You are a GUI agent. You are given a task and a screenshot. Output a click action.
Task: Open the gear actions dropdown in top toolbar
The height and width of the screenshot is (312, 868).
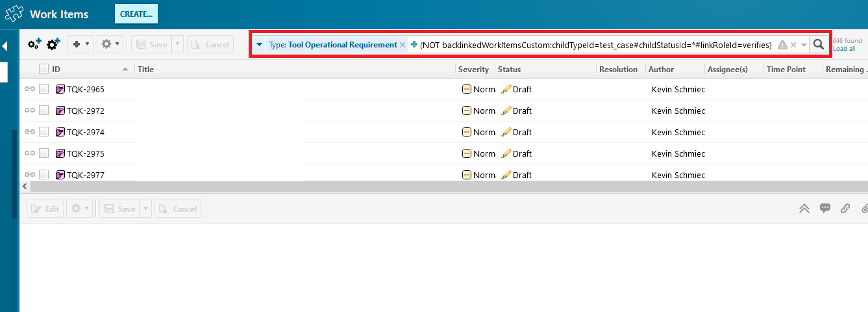110,44
